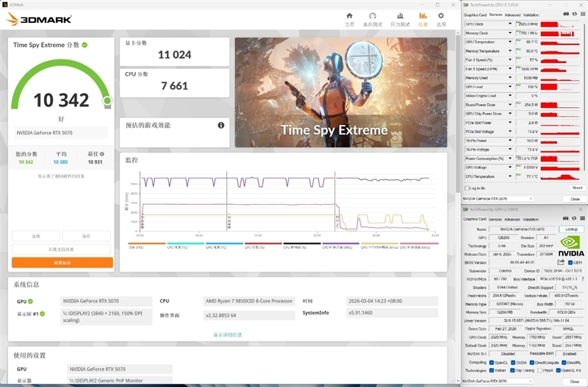Screen dimensions: 588x387
Task: Click refresh icon in lower GPU-Z window
Action: (x=575, y=218)
